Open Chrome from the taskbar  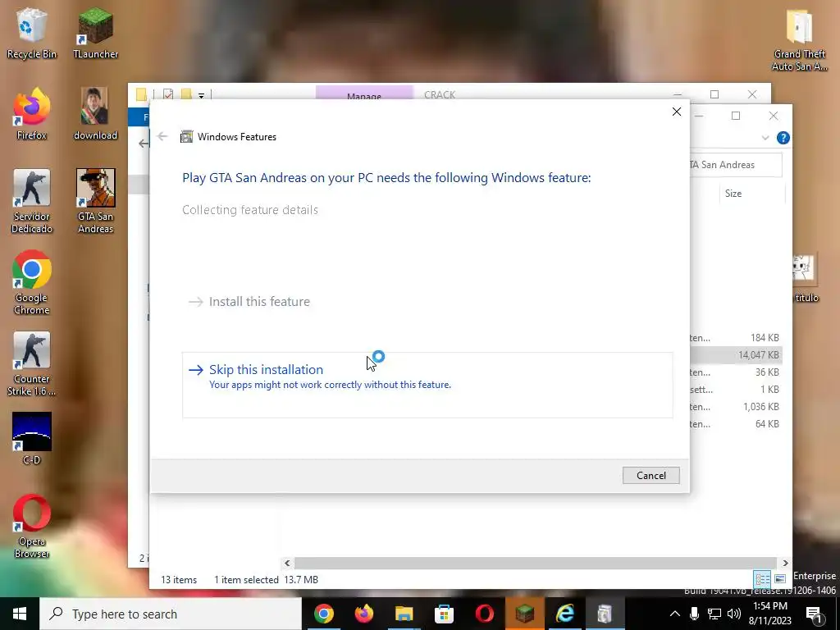pyautogui.click(x=323, y=614)
